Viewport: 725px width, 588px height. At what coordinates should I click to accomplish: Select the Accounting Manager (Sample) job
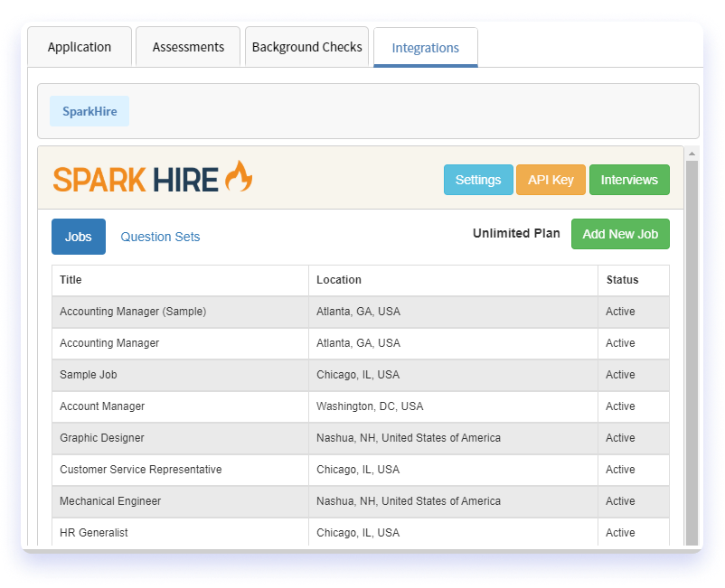point(133,312)
